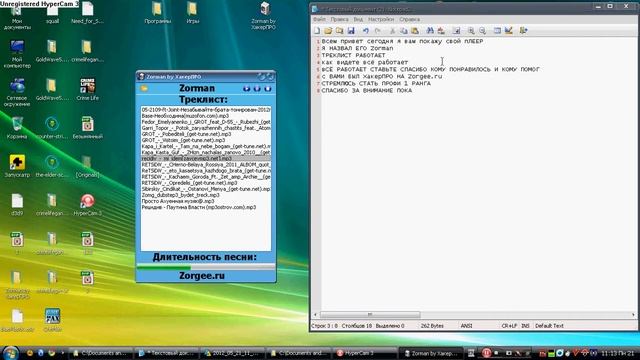Click the Zoom in magnifier icon
Screen dimensions: 640x360
point(471,31)
